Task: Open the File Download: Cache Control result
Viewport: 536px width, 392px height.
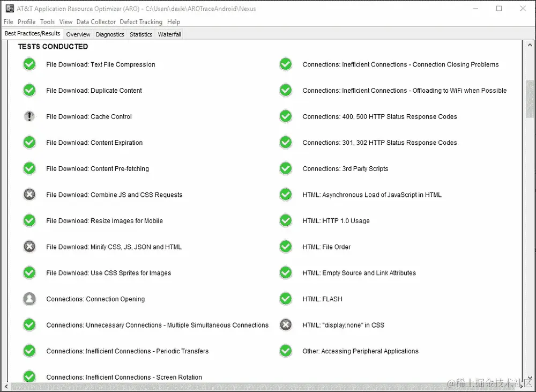Action: point(89,117)
